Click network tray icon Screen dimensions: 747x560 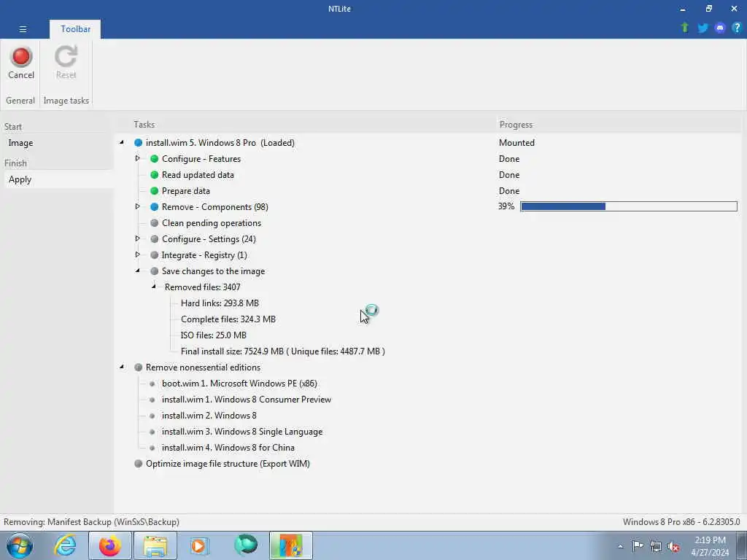[x=656, y=547]
